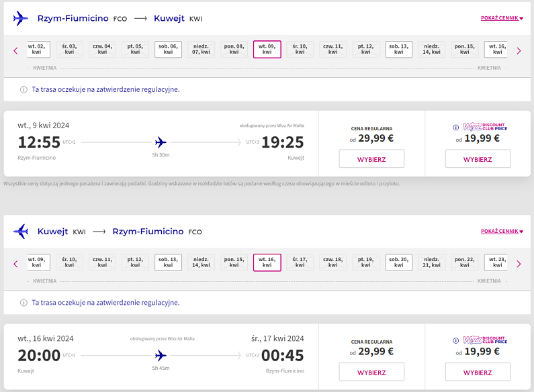Image resolution: width=534 pixels, height=392 pixels.
Task: Select outbound date śr. 03, kwi
Action: tap(69, 50)
